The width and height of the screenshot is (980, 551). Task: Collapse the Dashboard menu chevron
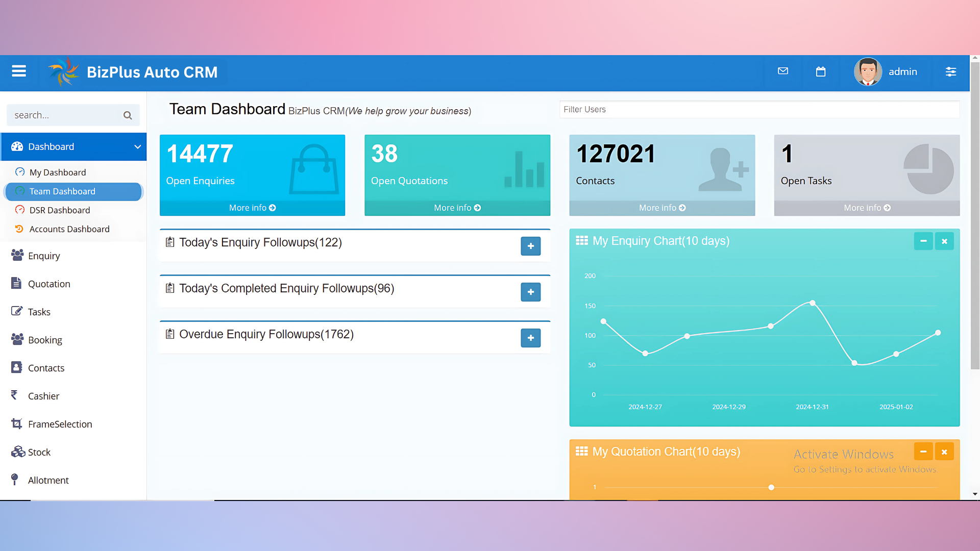click(x=137, y=147)
